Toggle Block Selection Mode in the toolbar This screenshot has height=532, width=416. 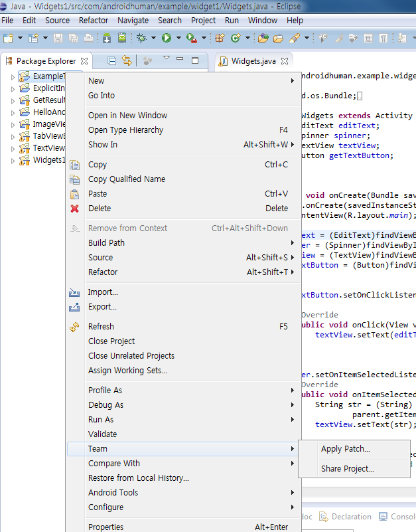pos(368,38)
